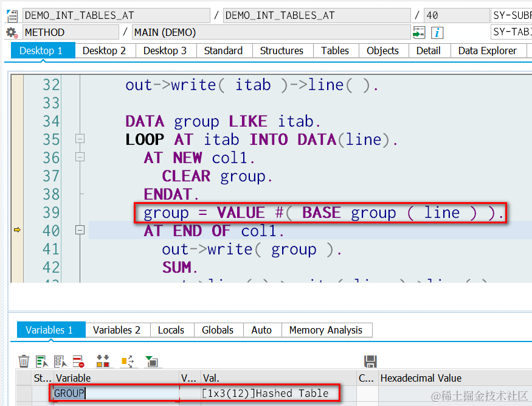The width and height of the screenshot is (532, 406).
Task: Click the Val. column header
Action: pos(278,378)
